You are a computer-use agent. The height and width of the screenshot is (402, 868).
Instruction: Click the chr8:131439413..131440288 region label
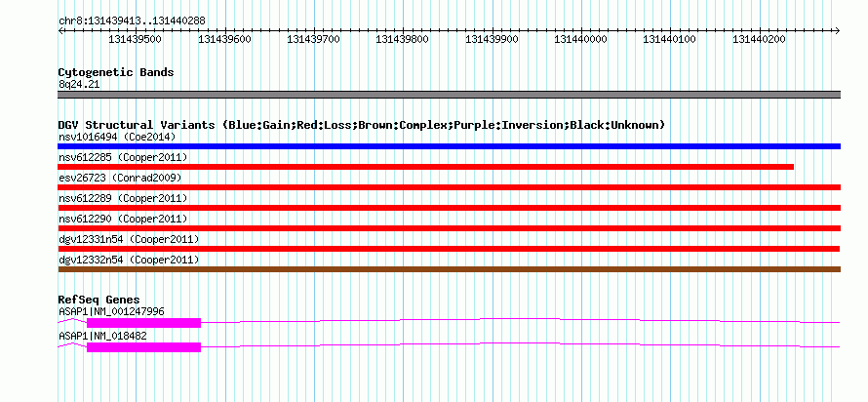point(132,21)
